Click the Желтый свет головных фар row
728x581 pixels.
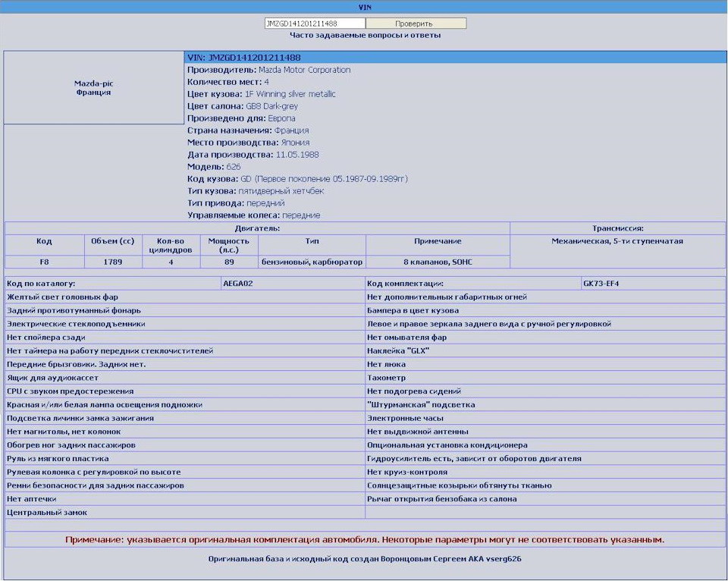(185, 297)
